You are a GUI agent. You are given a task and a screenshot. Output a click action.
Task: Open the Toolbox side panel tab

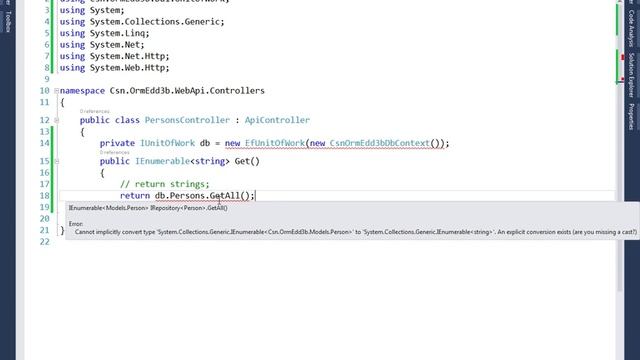tap(8, 21)
